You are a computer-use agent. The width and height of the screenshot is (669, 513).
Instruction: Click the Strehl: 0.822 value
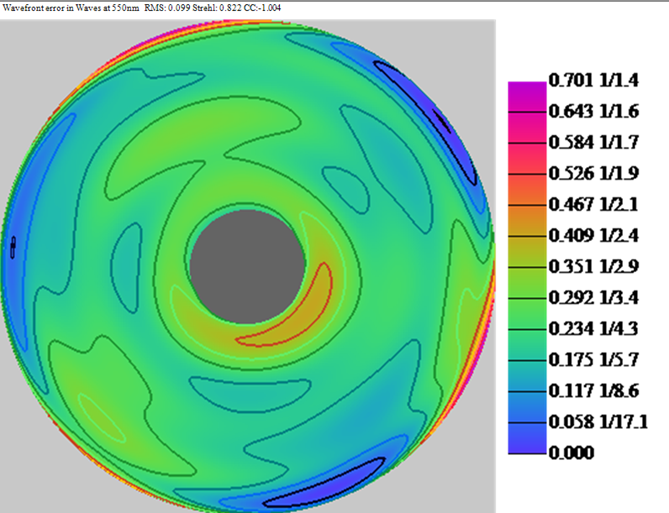(217, 8)
